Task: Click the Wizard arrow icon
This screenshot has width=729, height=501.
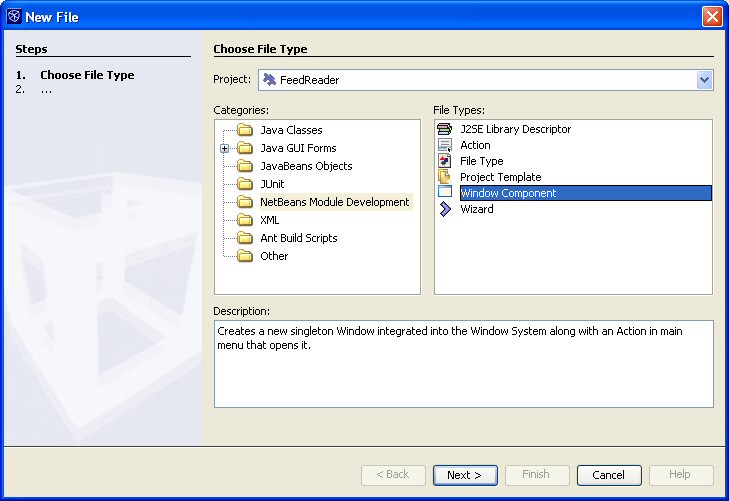Action: pos(445,209)
